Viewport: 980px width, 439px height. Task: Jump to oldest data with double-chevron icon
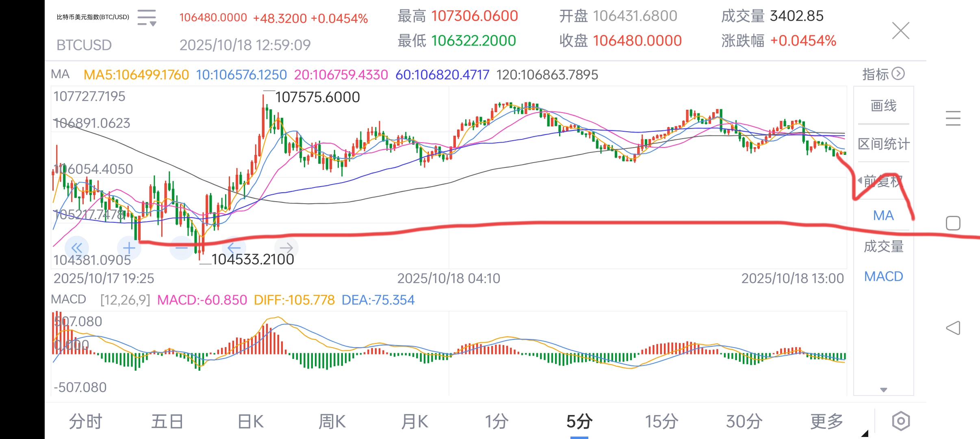click(77, 248)
